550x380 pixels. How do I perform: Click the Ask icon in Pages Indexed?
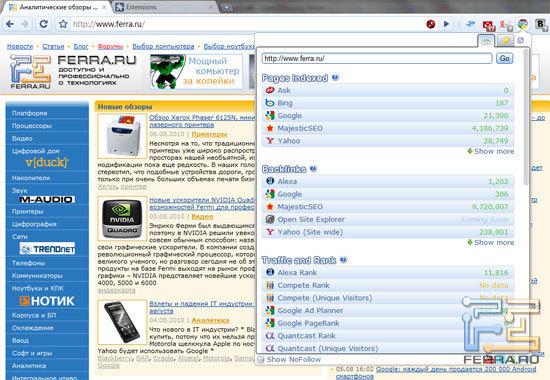[269, 90]
